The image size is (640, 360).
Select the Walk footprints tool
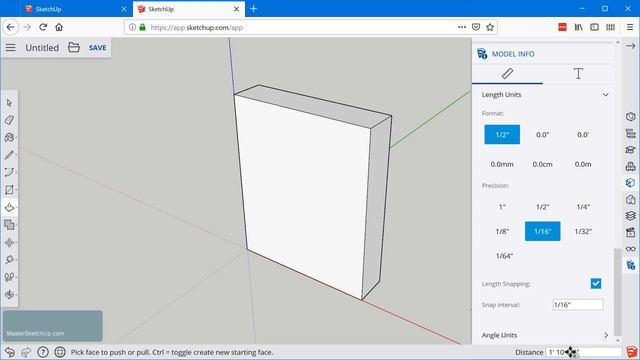point(9,277)
